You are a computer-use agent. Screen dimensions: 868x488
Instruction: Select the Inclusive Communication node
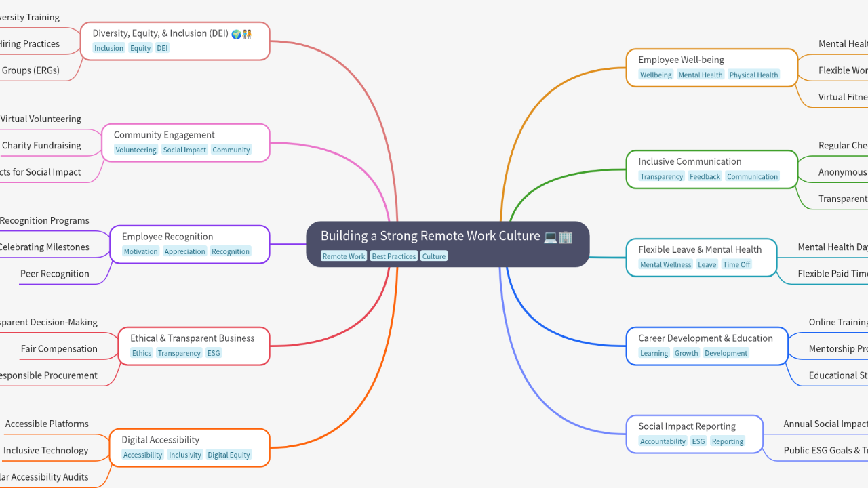coord(712,169)
